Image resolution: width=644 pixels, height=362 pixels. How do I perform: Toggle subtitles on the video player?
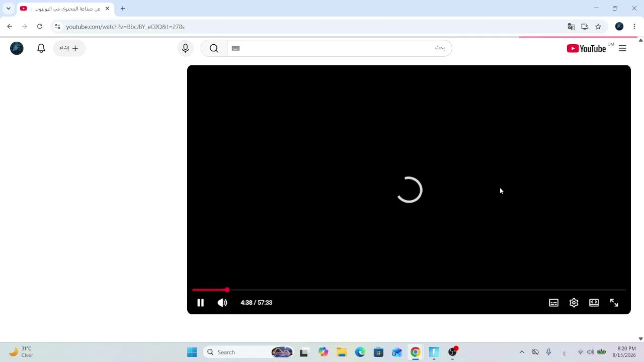click(x=553, y=303)
